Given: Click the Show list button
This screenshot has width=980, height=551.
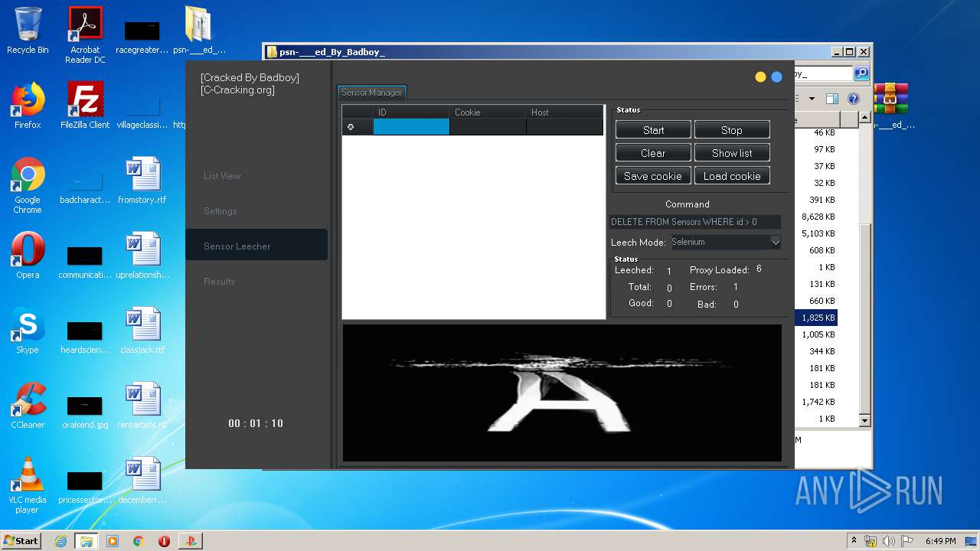Looking at the screenshot, I should point(732,153).
